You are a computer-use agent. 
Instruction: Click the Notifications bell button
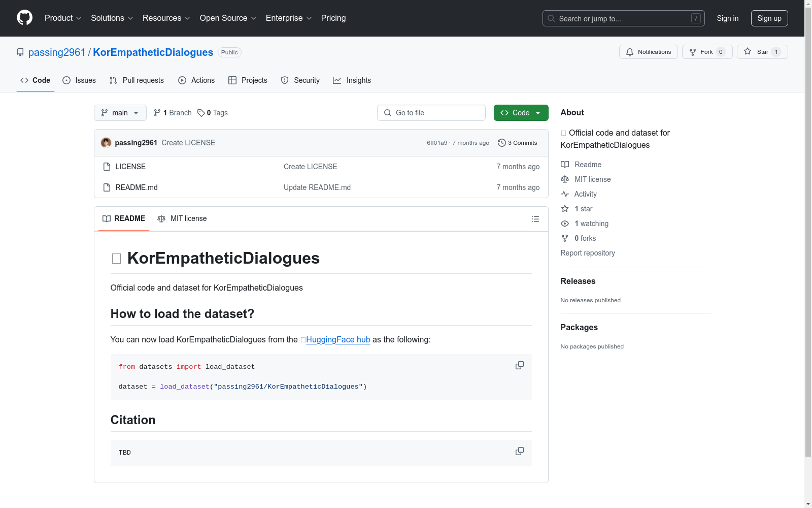pos(648,52)
